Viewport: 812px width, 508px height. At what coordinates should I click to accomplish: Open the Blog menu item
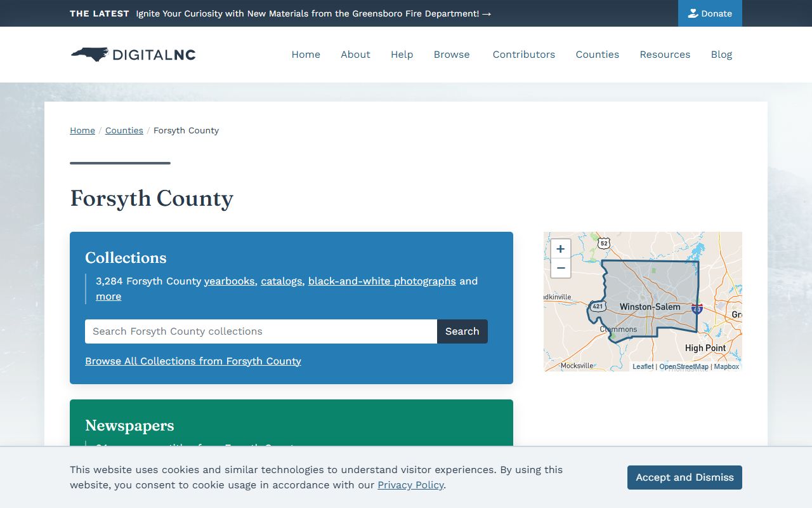(721, 55)
